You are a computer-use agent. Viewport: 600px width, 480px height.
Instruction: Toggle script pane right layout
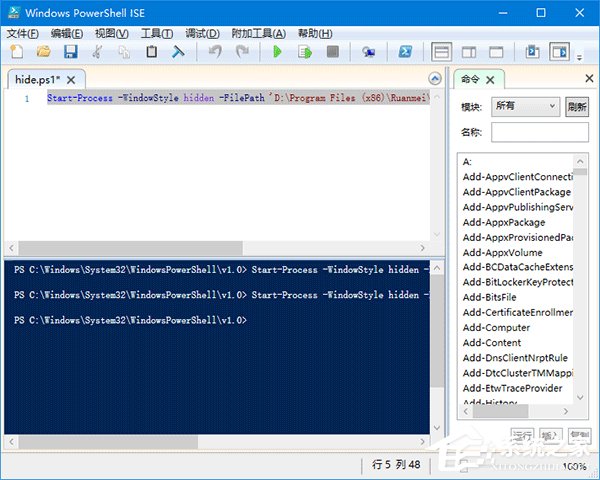click(x=470, y=51)
